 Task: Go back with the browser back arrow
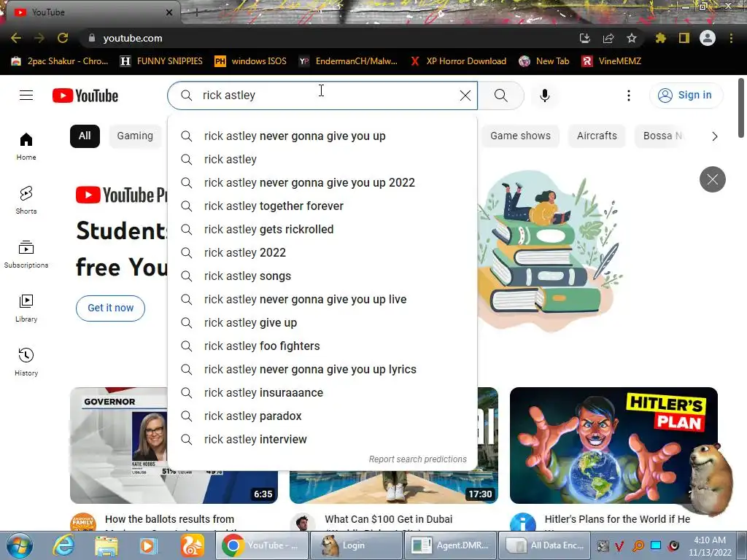pyautogui.click(x=16, y=38)
